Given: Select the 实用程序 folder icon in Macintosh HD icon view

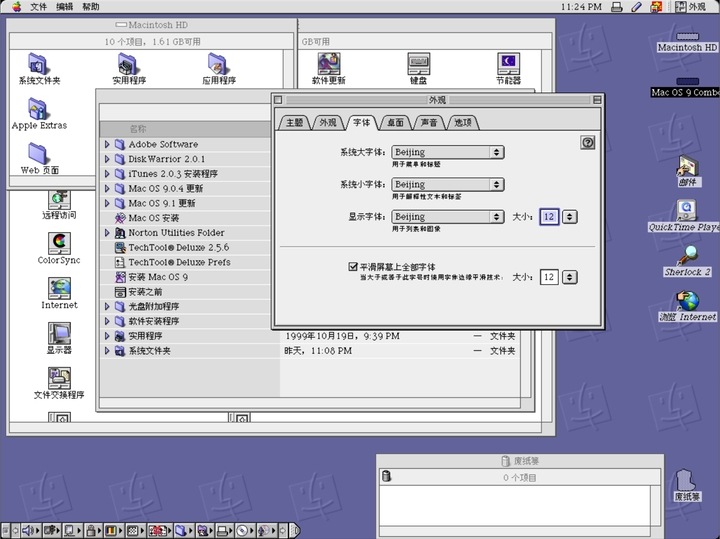Looking at the screenshot, I should pyautogui.click(x=129, y=64).
